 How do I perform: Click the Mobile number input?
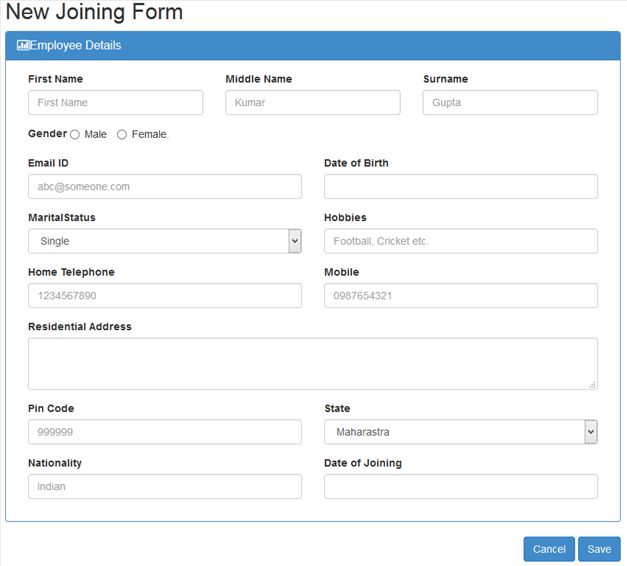click(461, 295)
